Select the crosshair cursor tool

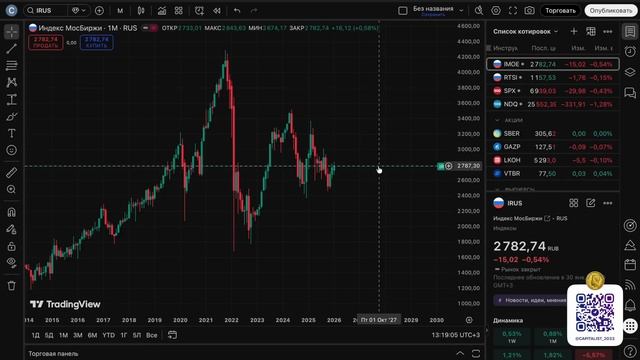point(11,31)
